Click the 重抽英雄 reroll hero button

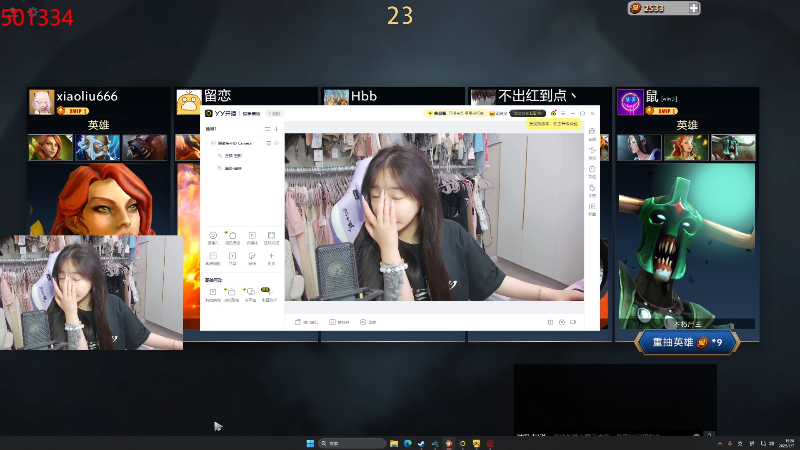(687, 342)
